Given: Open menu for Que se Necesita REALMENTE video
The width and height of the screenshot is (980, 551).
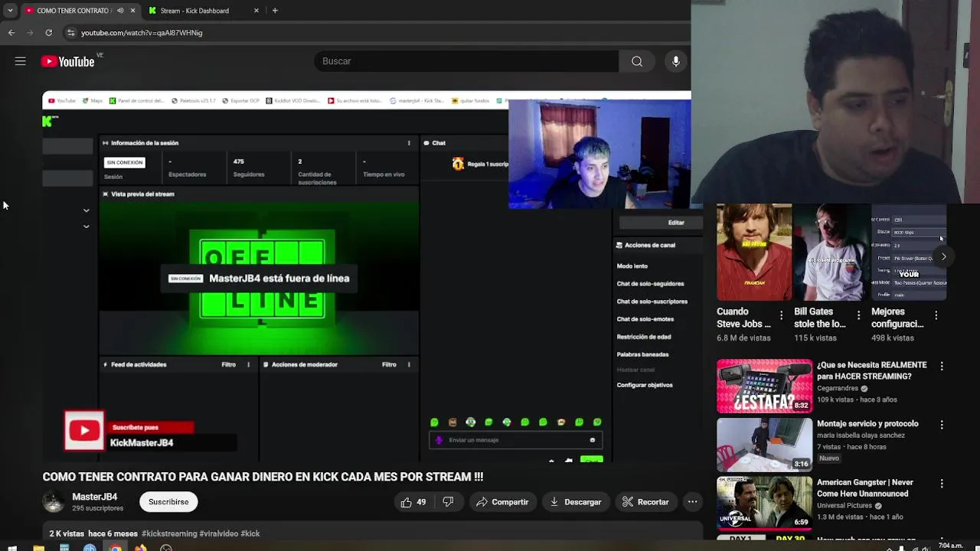Looking at the screenshot, I should point(942,367).
